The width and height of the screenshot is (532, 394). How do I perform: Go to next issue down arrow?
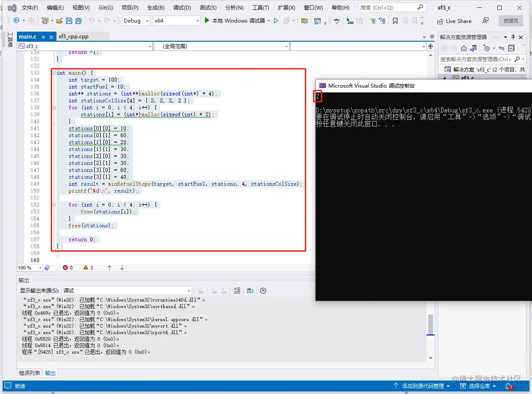click(122, 268)
